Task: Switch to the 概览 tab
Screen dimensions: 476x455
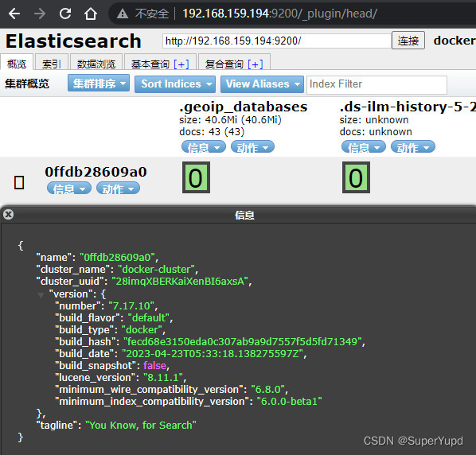Action: (17, 63)
